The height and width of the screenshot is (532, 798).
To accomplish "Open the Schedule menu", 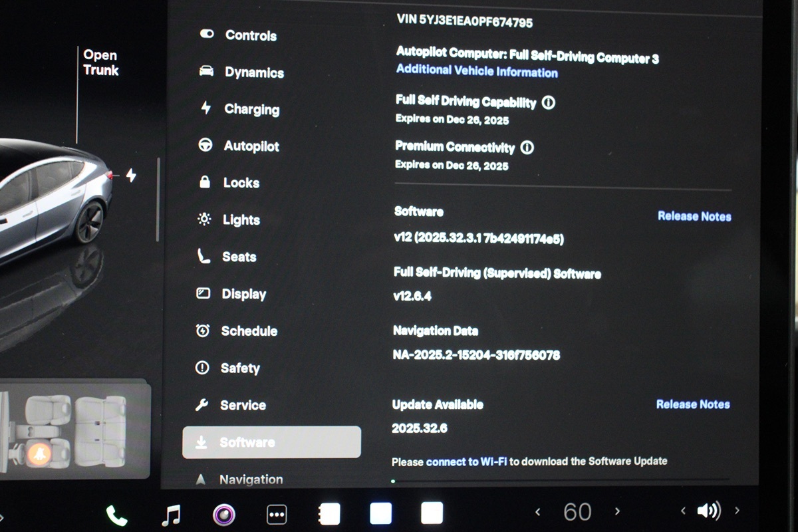I will tap(237, 331).
